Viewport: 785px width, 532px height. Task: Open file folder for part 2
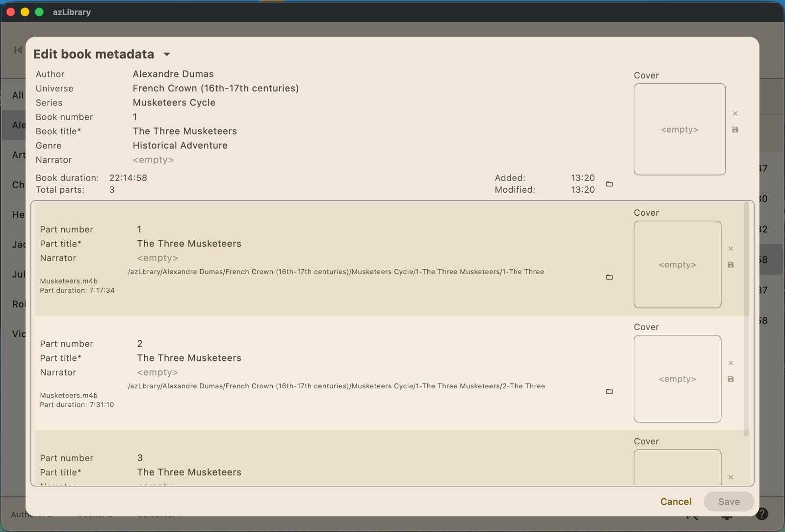click(609, 391)
